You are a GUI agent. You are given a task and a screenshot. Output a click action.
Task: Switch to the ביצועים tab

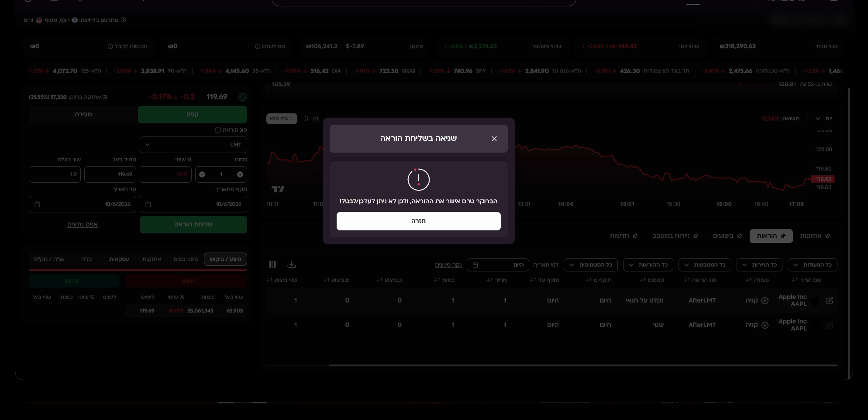[x=727, y=236]
